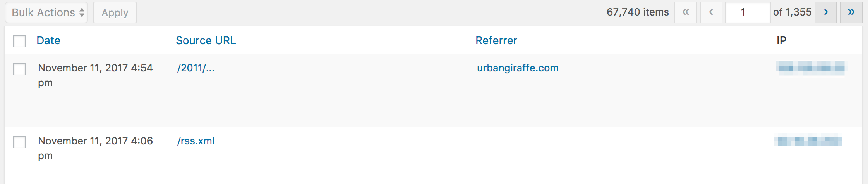Sort by the Date column header

point(48,40)
